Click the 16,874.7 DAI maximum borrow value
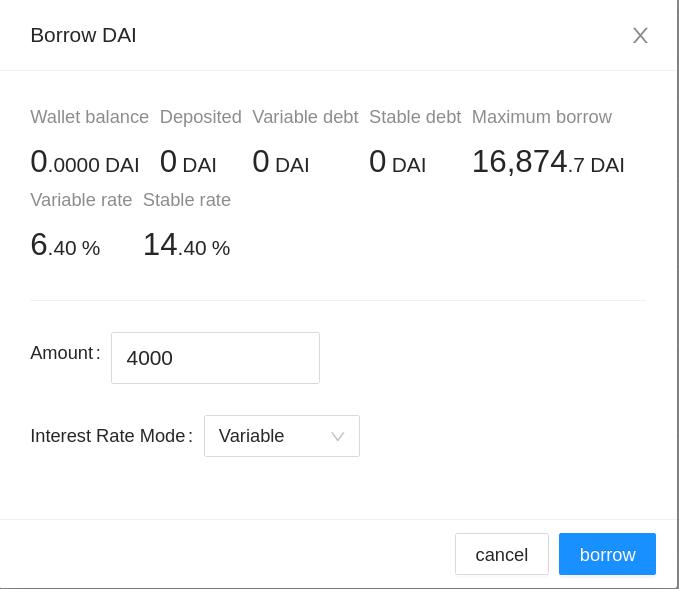 [547, 162]
